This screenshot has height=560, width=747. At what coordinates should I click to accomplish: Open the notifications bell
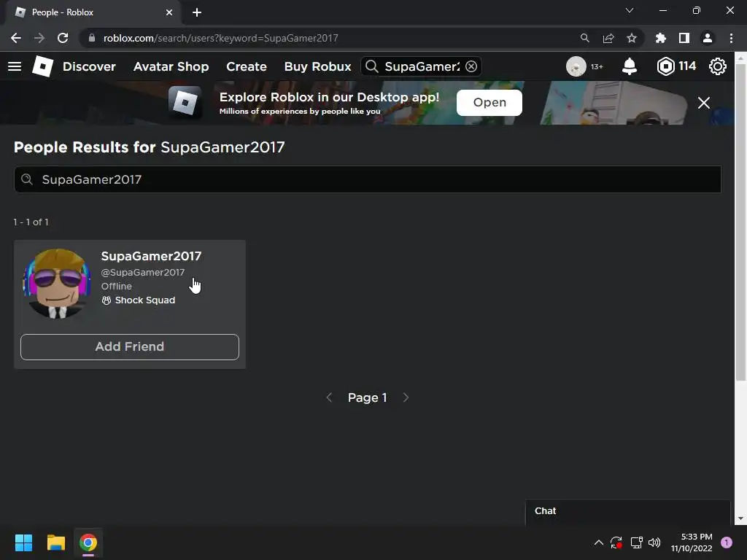pos(630,66)
